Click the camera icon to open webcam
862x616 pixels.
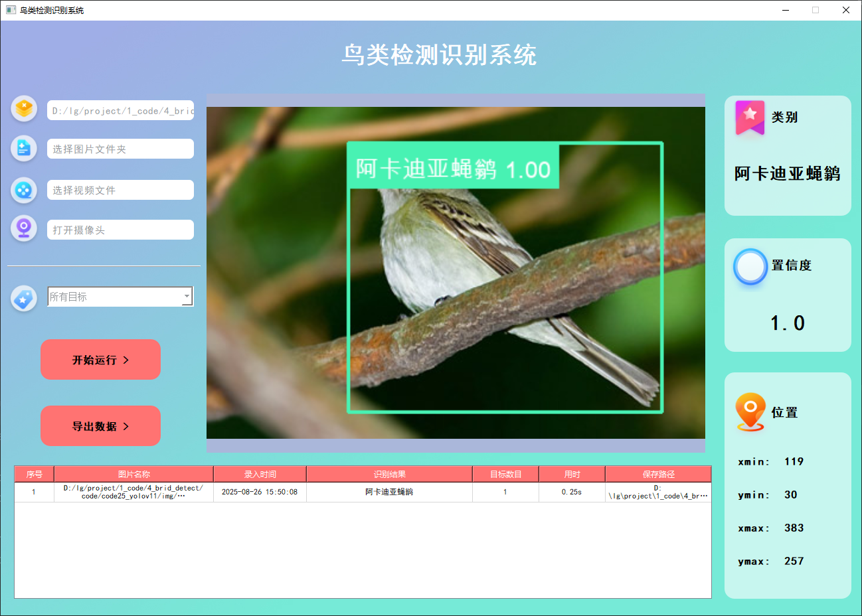tap(24, 228)
